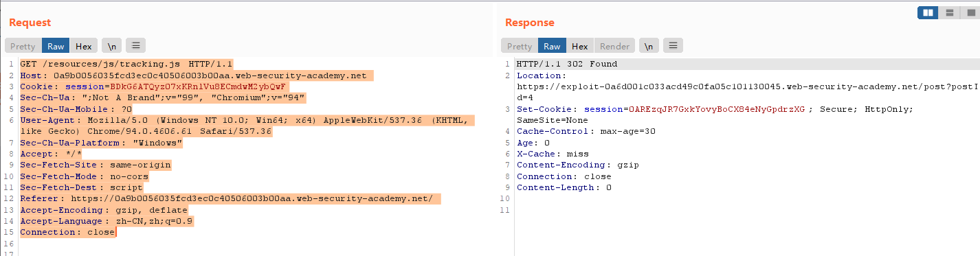Viewport: 980px width, 256px height.
Task: Click the User-Agent header in request
Action: (247, 126)
